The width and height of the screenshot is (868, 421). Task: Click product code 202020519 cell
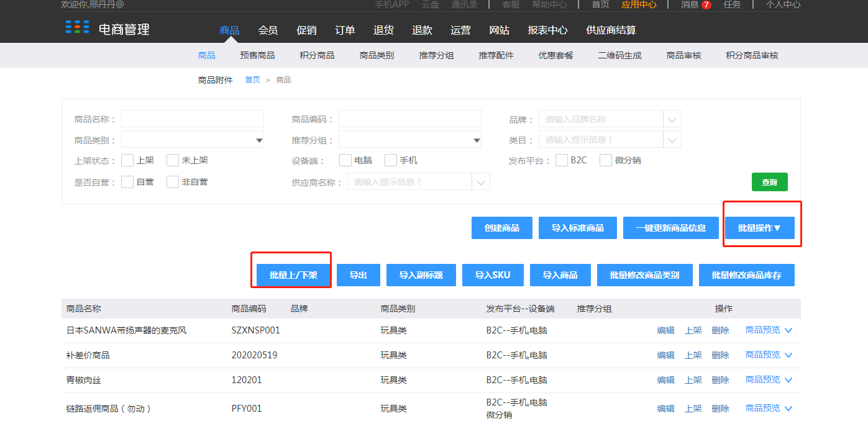[254, 355]
